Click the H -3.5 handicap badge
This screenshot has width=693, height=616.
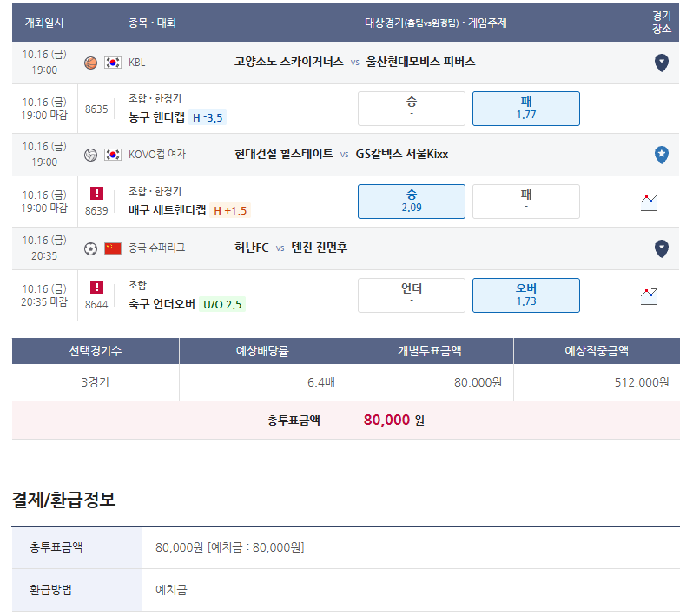click(x=208, y=117)
